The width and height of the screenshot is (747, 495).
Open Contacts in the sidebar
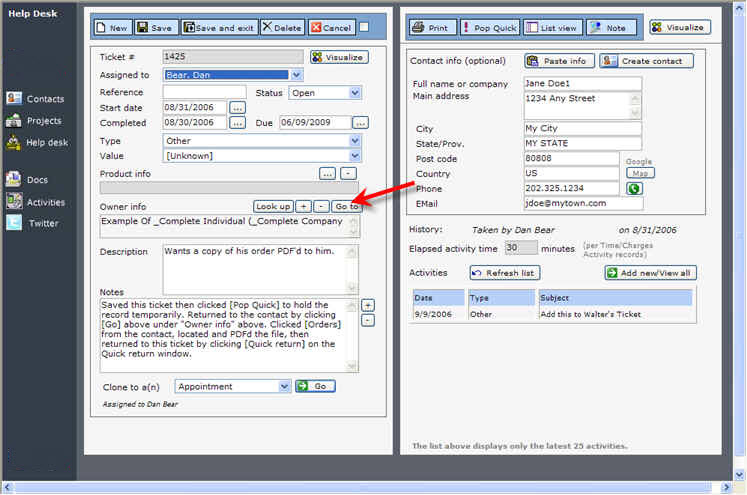coord(35,99)
